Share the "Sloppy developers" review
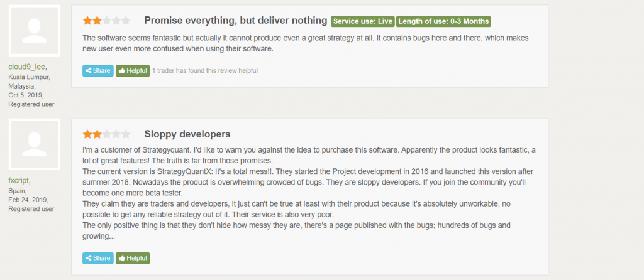 pos(97,258)
